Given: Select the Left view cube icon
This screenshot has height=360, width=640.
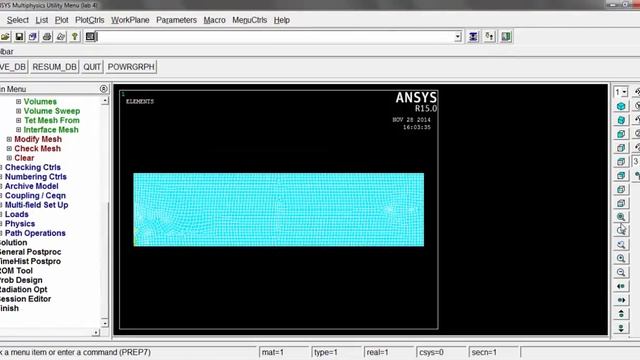Looking at the screenshot, I should tap(621, 189).
